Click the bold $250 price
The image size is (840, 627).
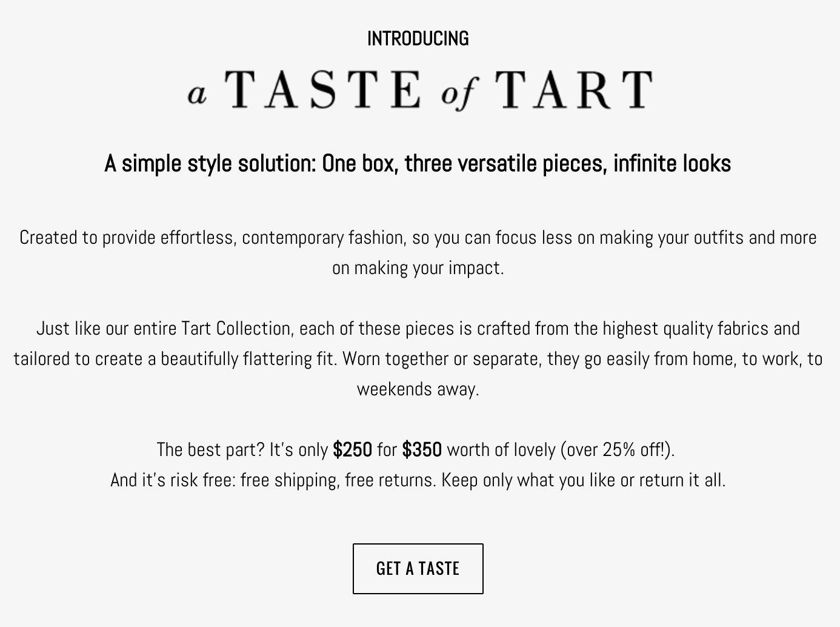point(352,449)
